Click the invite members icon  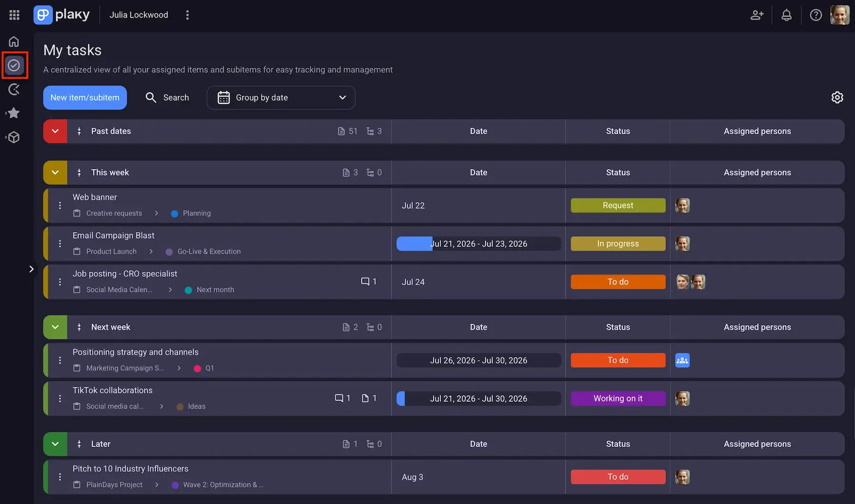pyautogui.click(x=757, y=15)
